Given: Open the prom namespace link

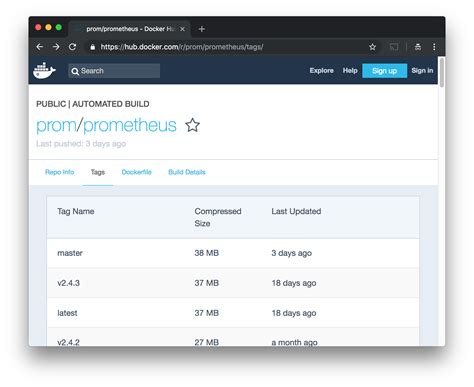Looking at the screenshot, I should point(56,126).
